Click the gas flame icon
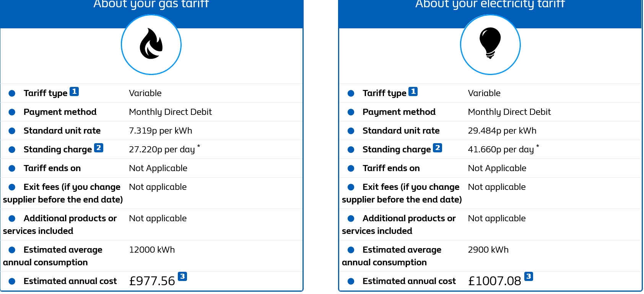The width and height of the screenshot is (644, 294). pos(151,44)
